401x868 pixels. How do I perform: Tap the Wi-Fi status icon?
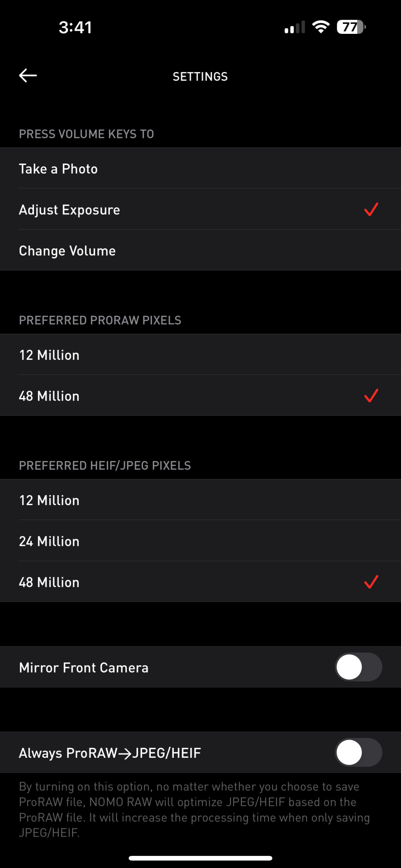click(321, 27)
